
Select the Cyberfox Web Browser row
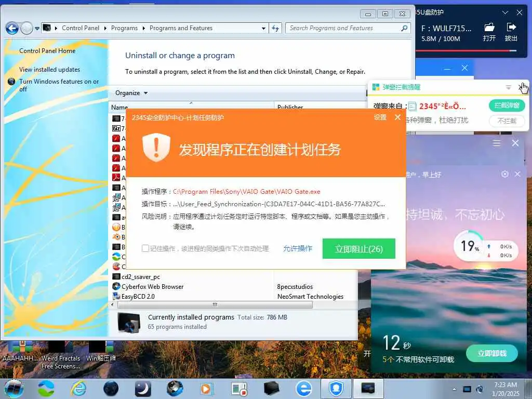[x=152, y=287]
